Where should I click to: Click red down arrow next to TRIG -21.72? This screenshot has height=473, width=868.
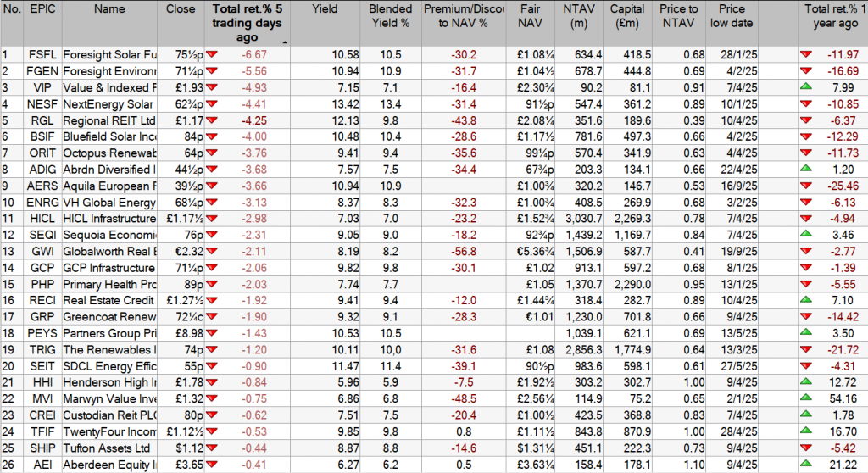click(x=806, y=350)
